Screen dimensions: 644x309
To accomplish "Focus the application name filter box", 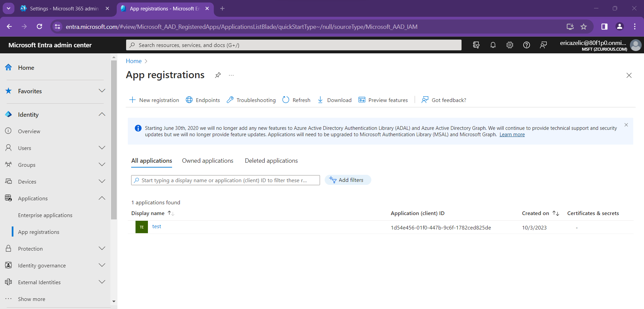I will point(225,180).
